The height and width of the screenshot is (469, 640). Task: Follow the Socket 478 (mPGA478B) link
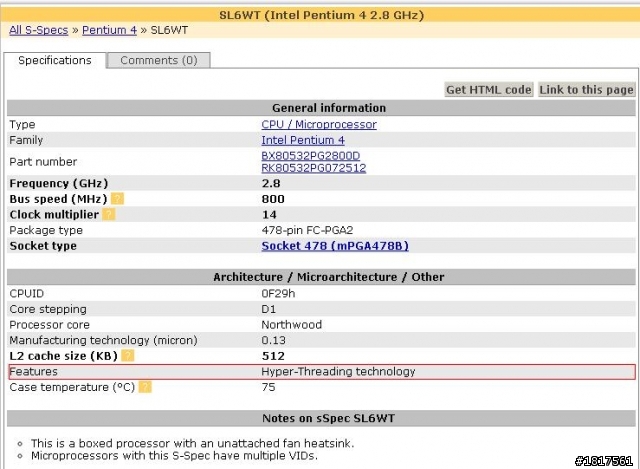tap(335, 246)
